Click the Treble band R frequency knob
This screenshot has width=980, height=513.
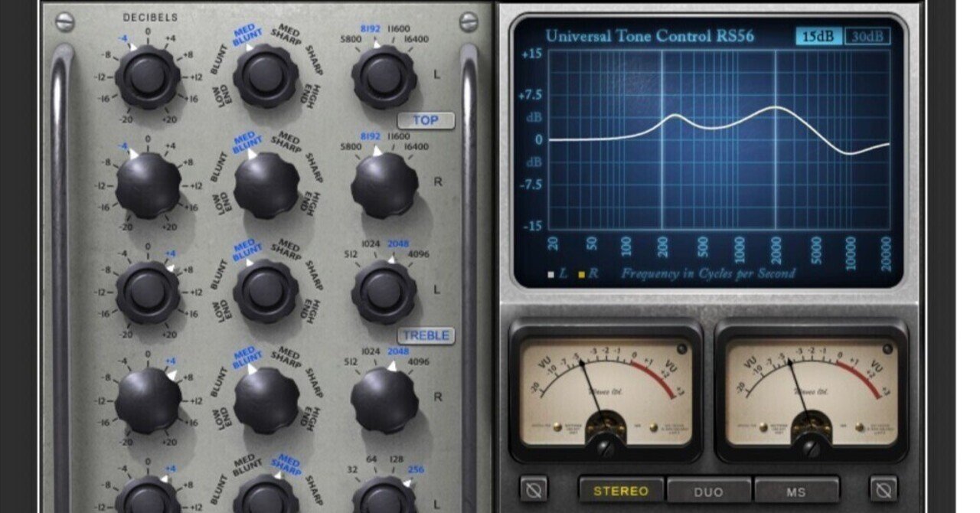[384, 400]
